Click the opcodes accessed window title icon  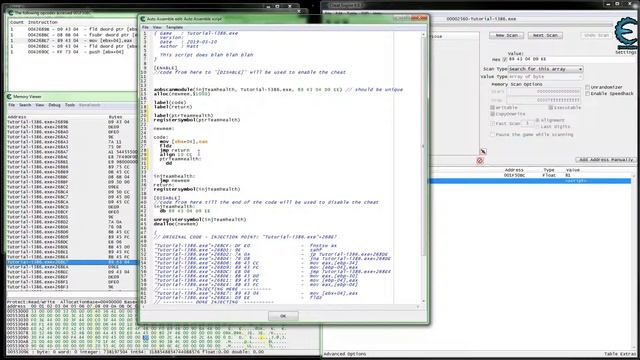(11, 13)
